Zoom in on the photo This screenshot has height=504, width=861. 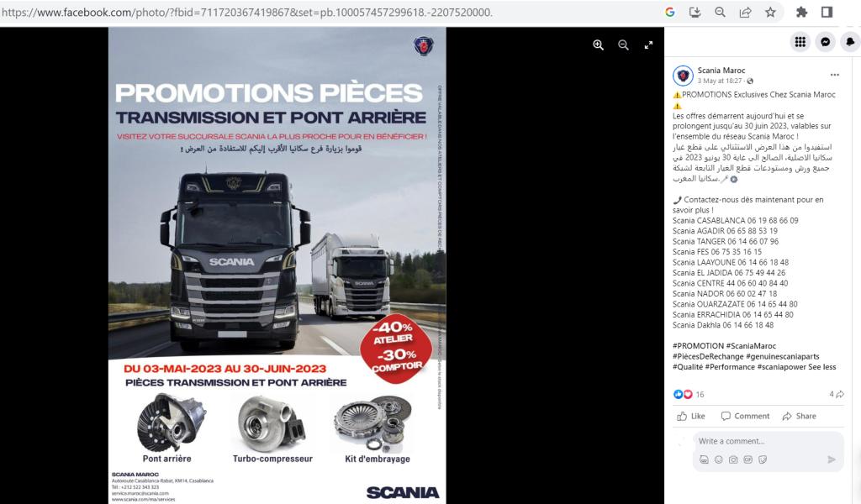pyautogui.click(x=598, y=45)
